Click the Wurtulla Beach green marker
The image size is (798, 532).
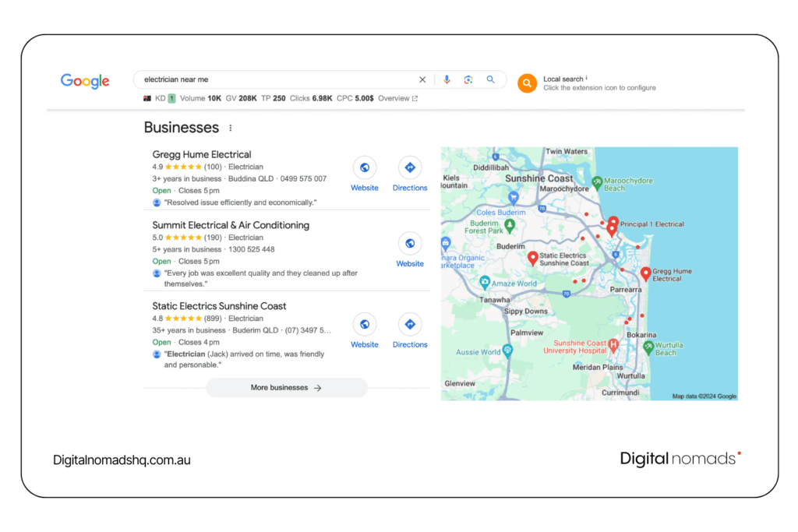coord(648,347)
